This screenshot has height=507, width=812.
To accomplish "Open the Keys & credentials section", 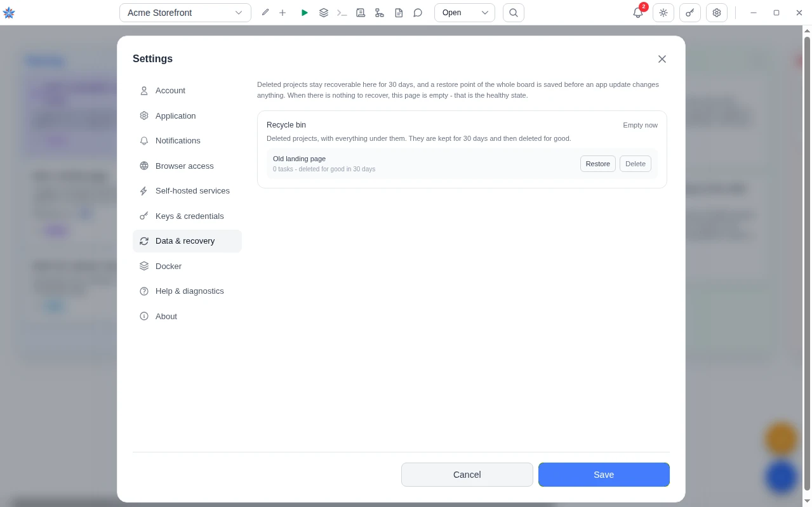I will click(187, 216).
